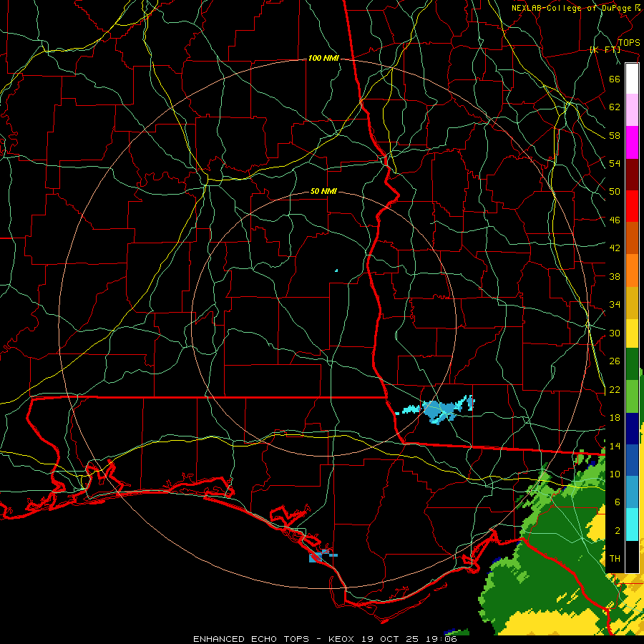The height and width of the screenshot is (644, 644).
Task: Click the gold swatch above 38
Action: point(632,303)
